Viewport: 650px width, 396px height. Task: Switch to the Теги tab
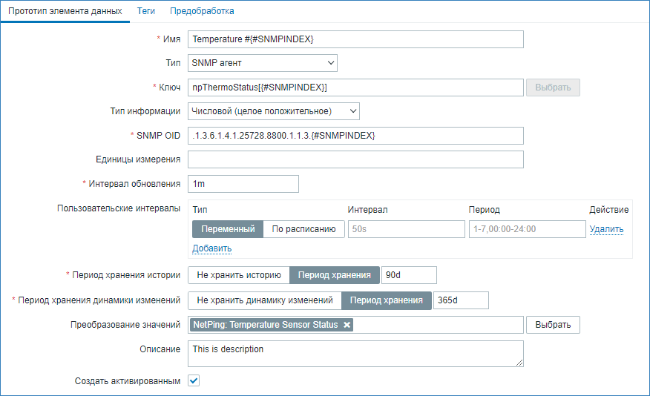click(146, 11)
